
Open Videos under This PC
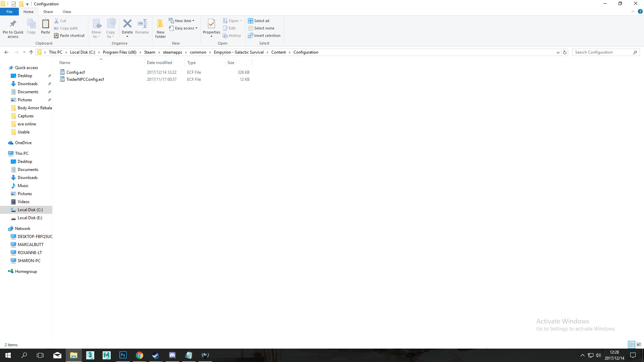point(23,202)
